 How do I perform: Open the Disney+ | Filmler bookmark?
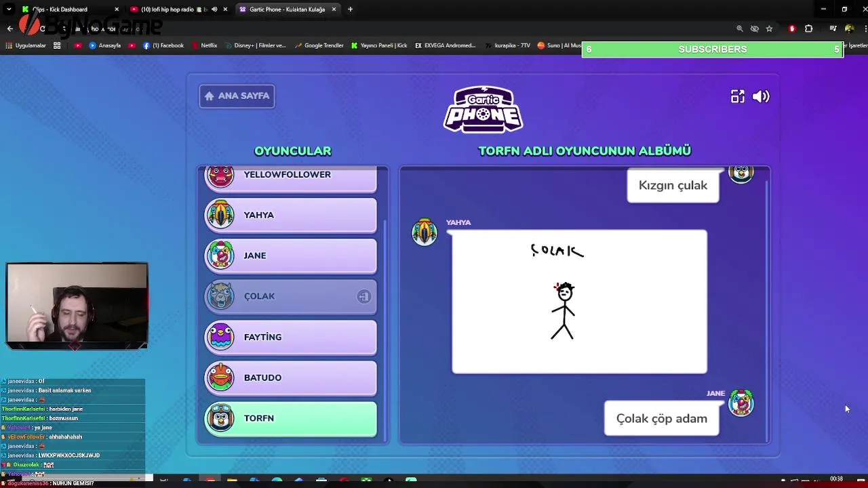click(x=256, y=45)
